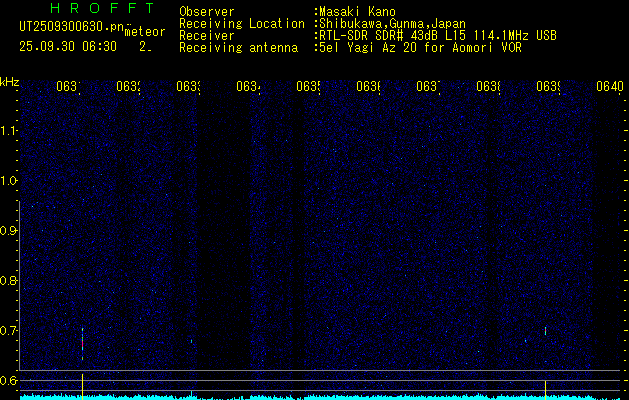Click the 0.8 frequency axis label

click(8, 280)
